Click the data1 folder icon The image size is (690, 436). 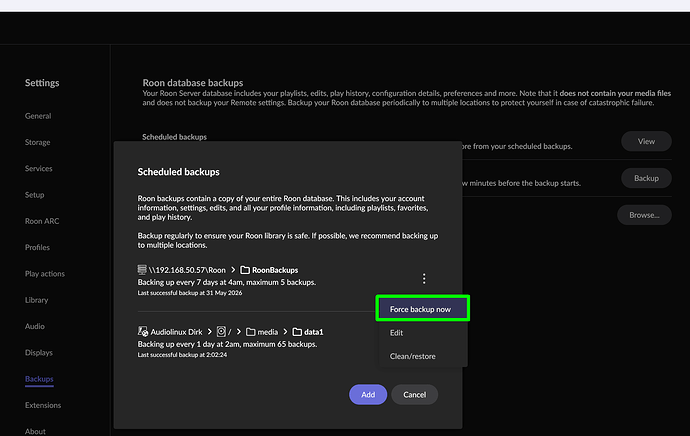pos(297,332)
